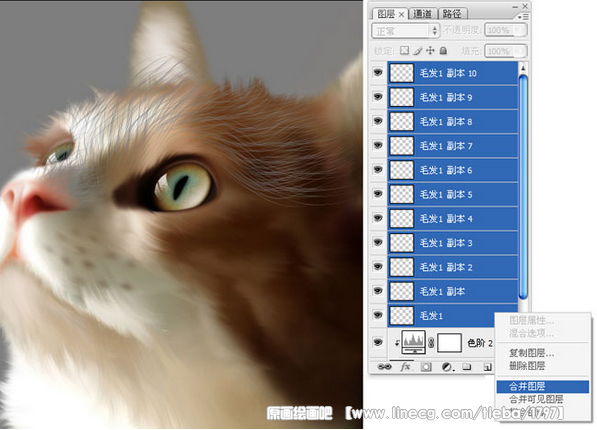Open the 不透明度 opacity slider arrow
Image resolution: width=597 pixels, height=430 pixels.
point(520,30)
